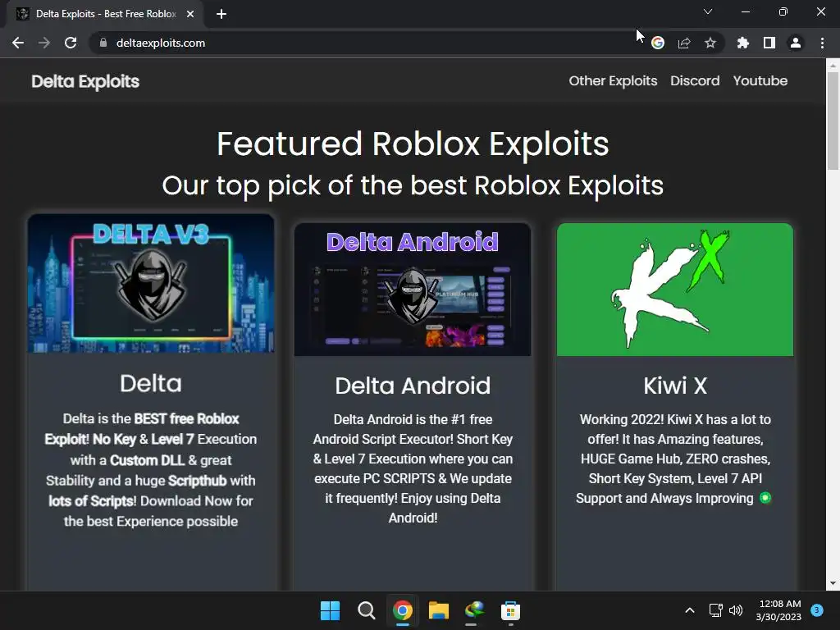Viewport: 840px width, 630px height.
Task: Click the Delta card title
Action: pos(151,384)
